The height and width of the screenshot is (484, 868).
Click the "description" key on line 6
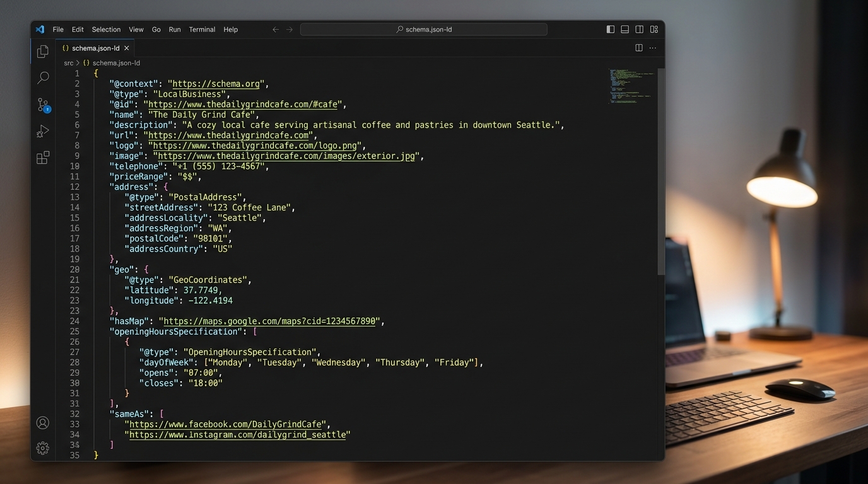[x=141, y=125]
